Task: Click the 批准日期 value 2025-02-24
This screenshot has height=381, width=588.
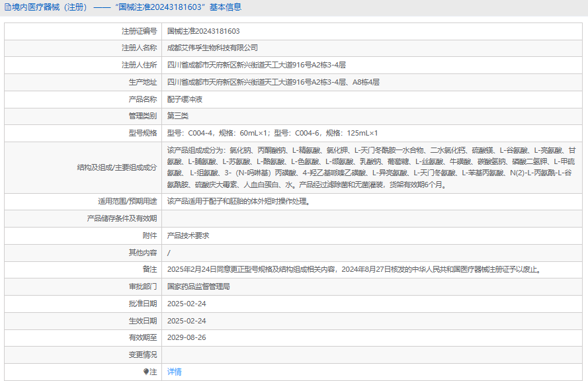Action: point(187,304)
